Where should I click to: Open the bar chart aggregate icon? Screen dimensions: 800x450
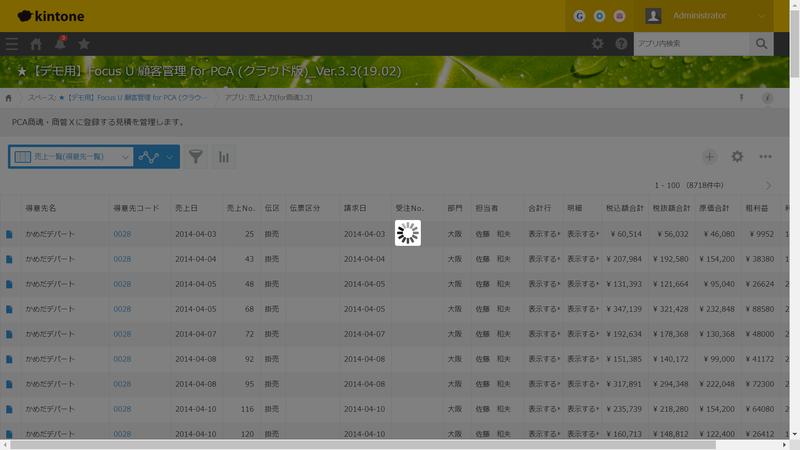pyautogui.click(x=223, y=157)
